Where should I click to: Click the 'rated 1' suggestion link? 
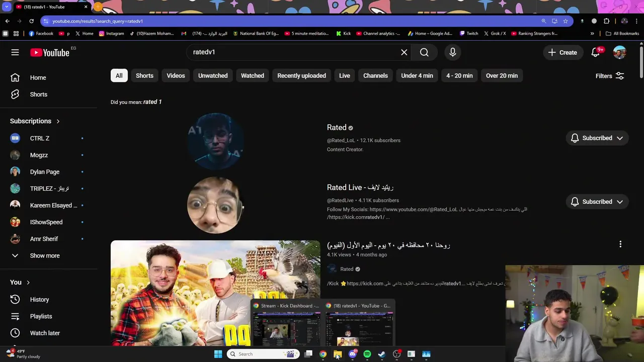coord(152,102)
